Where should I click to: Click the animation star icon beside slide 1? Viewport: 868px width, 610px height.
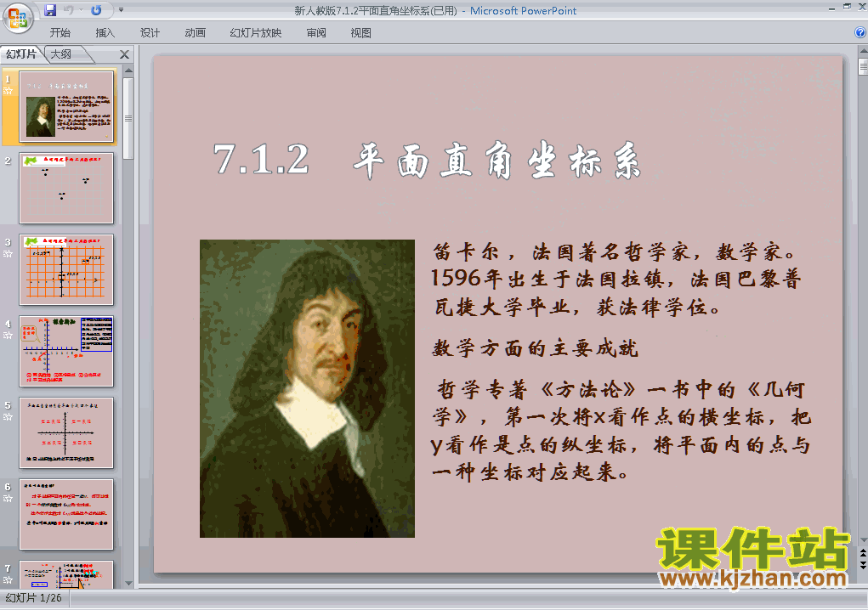click(8, 91)
